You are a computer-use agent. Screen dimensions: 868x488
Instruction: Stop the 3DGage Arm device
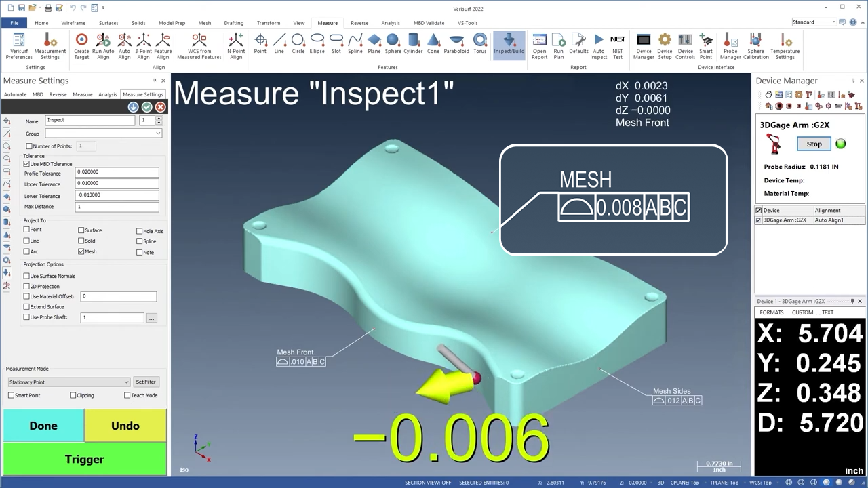[814, 144]
